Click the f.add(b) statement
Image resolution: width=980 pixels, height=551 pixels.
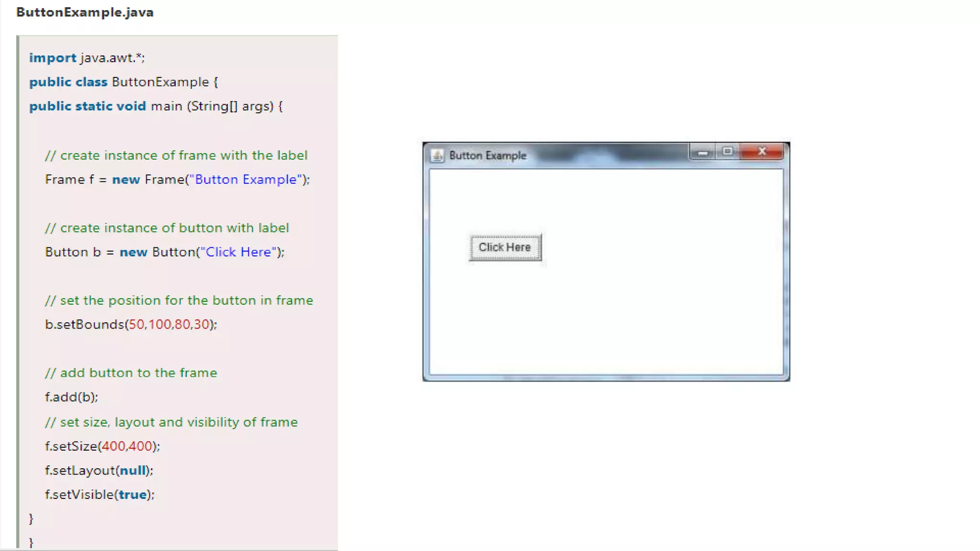(x=71, y=397)
